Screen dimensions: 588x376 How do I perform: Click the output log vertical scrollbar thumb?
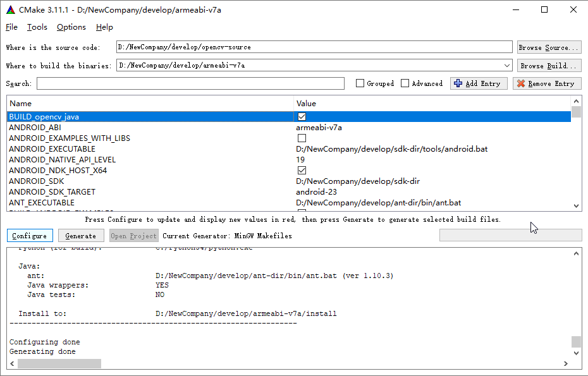coord(577,341)
